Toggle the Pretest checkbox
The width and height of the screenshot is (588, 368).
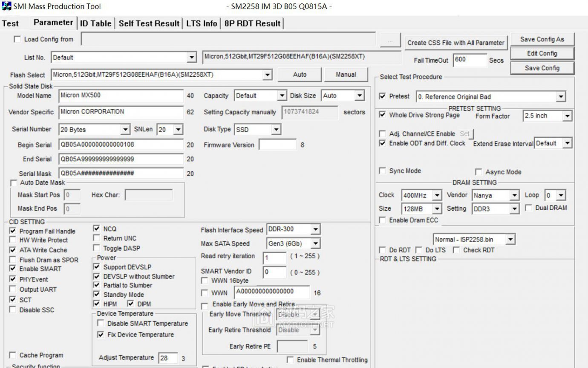pyautogui.click(x=383, y=96)
